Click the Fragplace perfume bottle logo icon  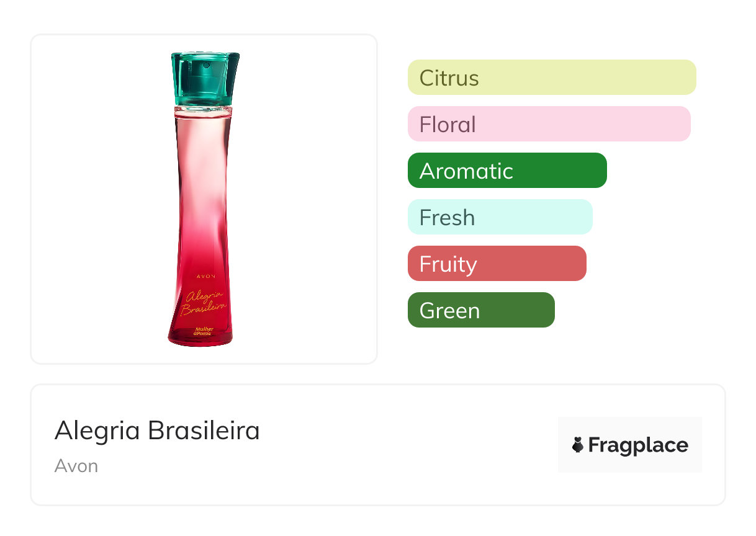coord(578,445)
